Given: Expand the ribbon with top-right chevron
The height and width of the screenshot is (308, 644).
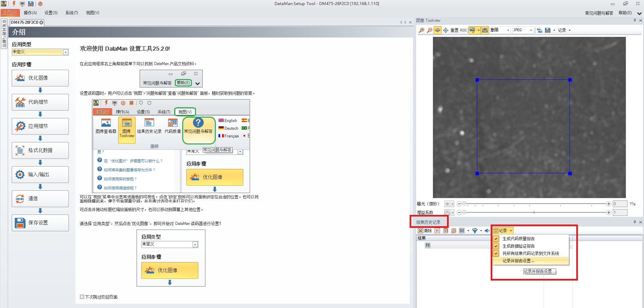Looking at the screenshot, I should point(639,13).
